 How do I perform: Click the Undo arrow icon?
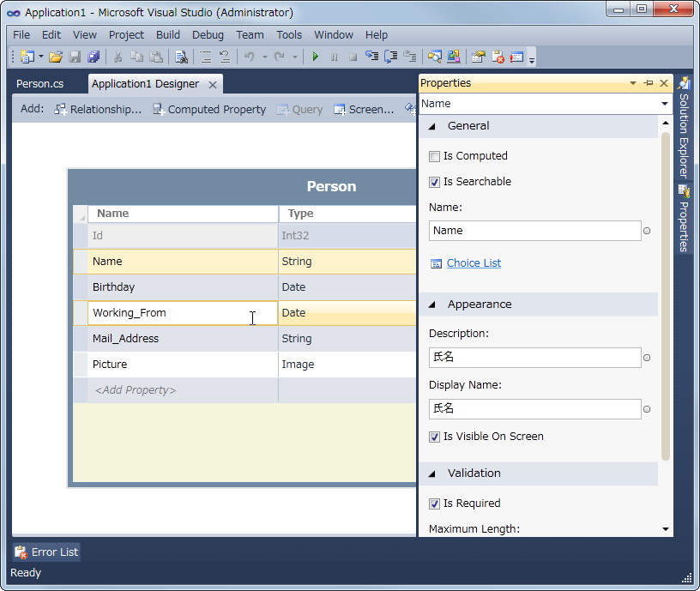pos(249,57)
